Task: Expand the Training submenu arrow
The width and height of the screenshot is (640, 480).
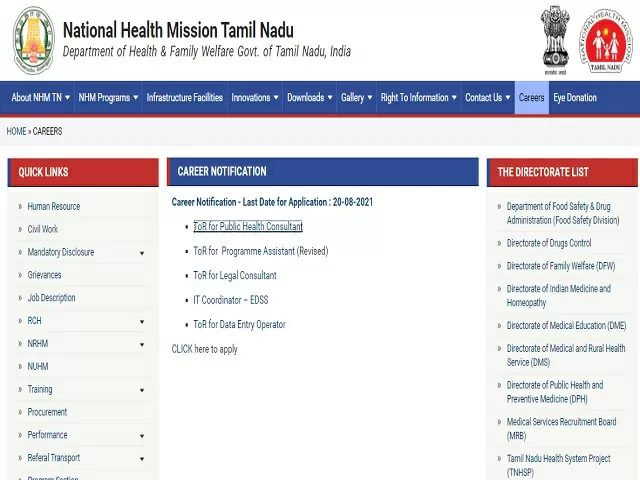Action: point(142,390)
